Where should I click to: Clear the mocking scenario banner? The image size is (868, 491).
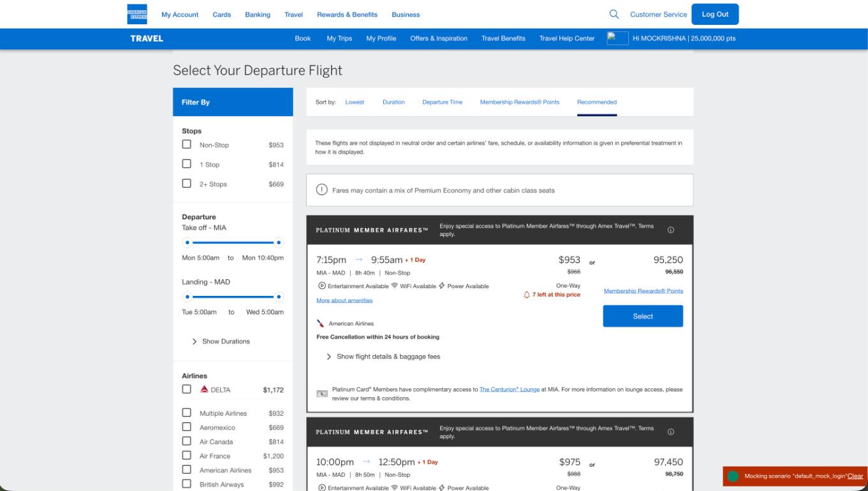(855, 476)
